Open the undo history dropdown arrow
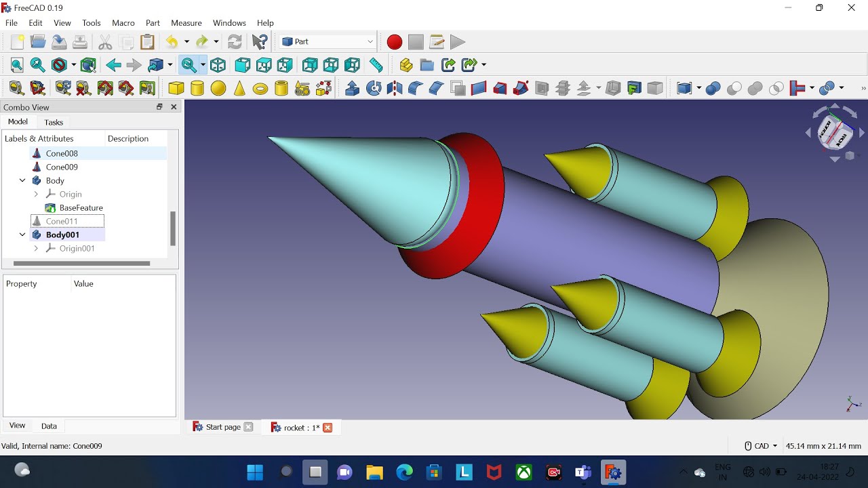868x488 pixels. click(x=186, y=42)
